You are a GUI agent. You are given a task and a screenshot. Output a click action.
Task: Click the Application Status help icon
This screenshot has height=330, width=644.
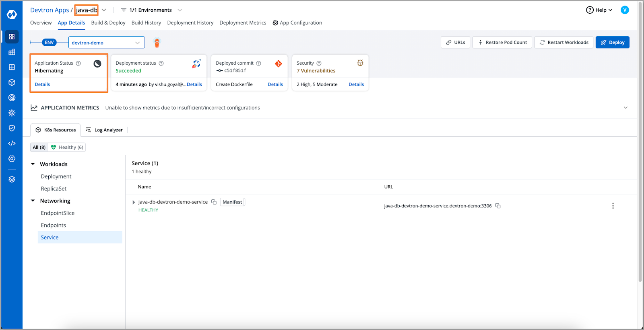(x=78, y=63)
